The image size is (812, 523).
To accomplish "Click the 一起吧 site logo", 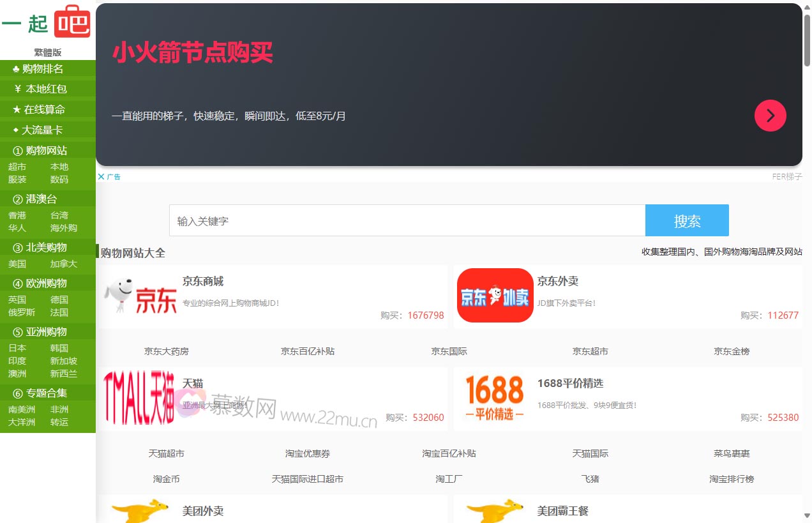I will (47, 23).
